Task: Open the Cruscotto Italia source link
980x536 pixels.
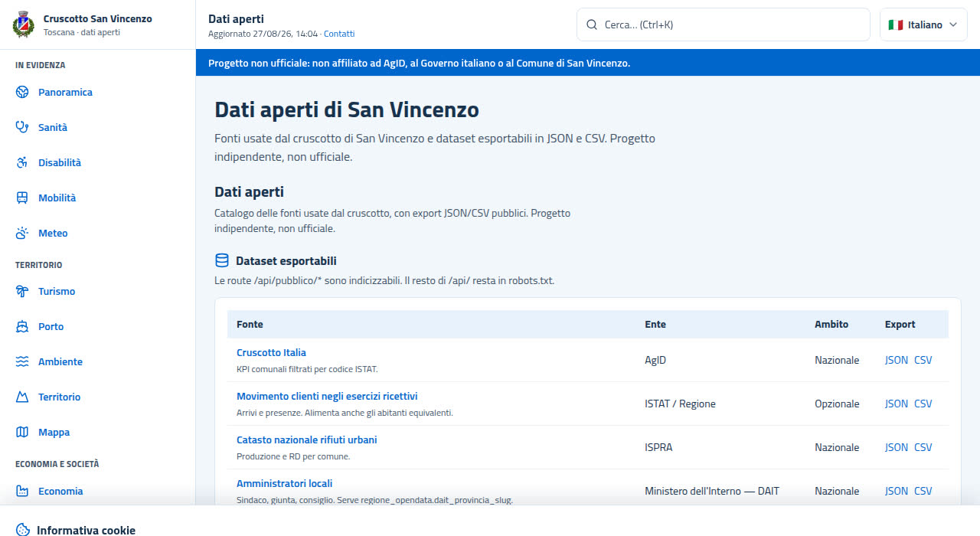Action: [x=271, y=353]
